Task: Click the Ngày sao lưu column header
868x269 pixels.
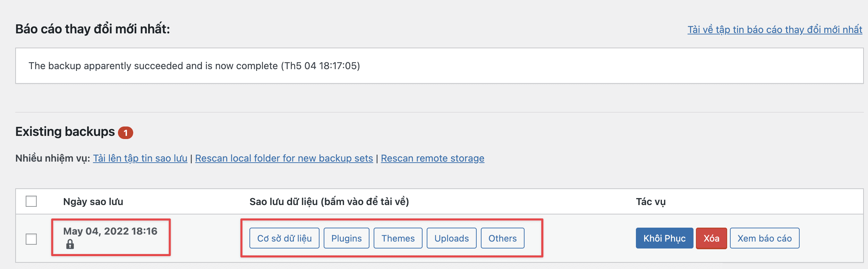Action: coord(93,202)
